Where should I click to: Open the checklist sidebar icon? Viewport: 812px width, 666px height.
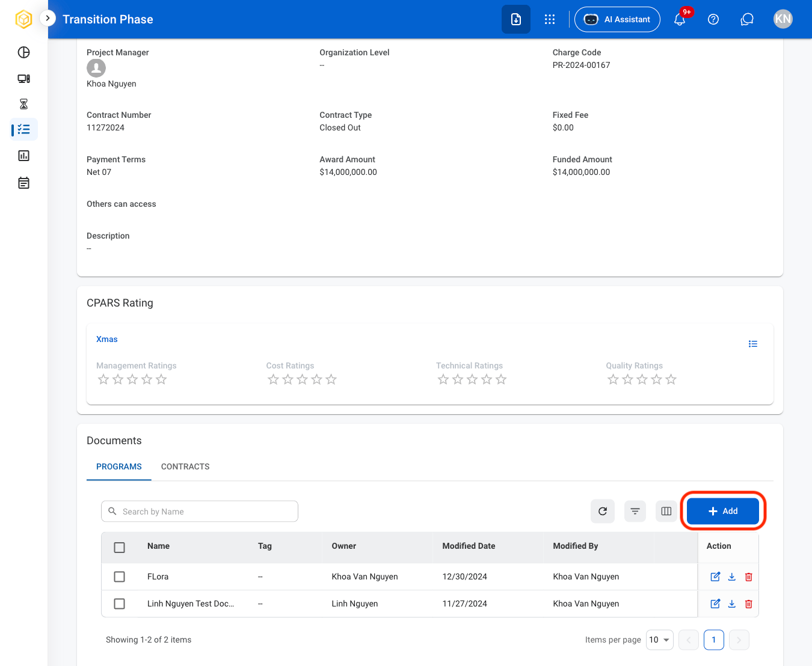tap(24, 129)
